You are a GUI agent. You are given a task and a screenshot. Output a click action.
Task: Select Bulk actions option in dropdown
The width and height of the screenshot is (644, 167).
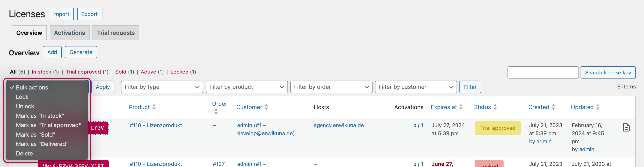click(47, 87)
